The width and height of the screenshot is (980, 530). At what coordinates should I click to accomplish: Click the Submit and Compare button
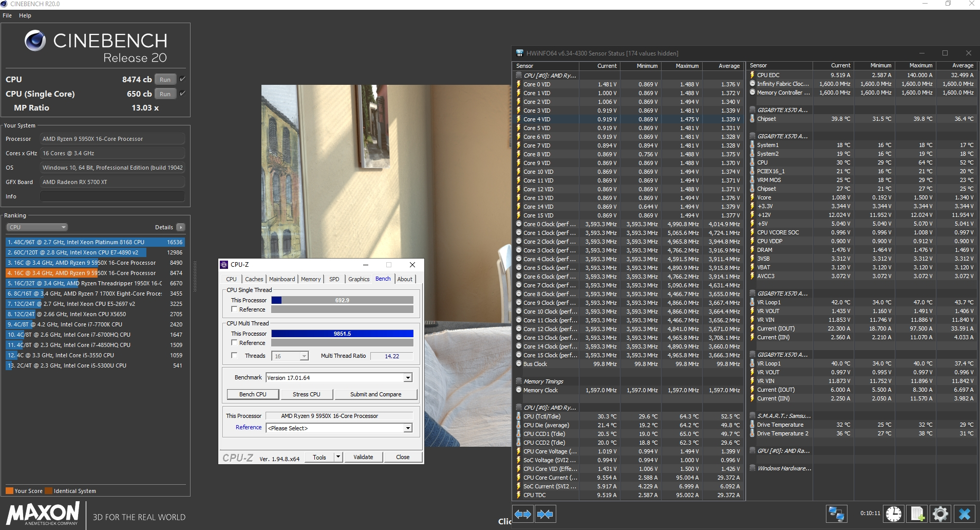coord(376,394)
